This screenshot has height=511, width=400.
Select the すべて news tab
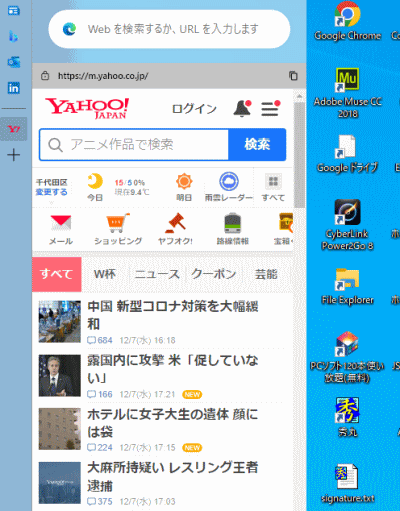coord(57,274)
